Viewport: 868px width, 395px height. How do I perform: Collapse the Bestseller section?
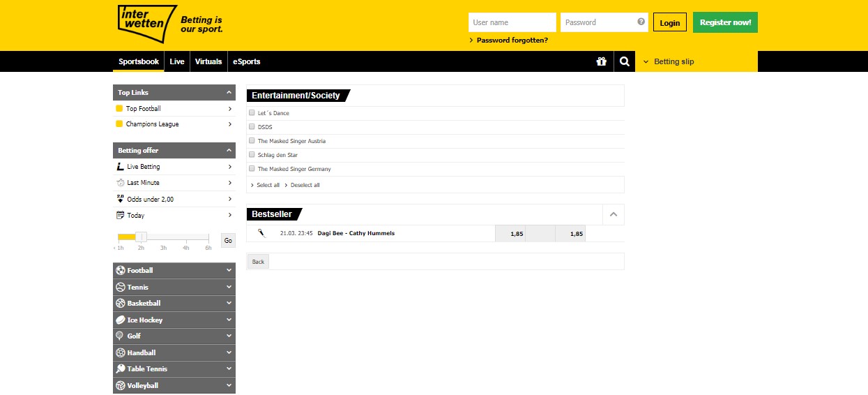[614, 214]
